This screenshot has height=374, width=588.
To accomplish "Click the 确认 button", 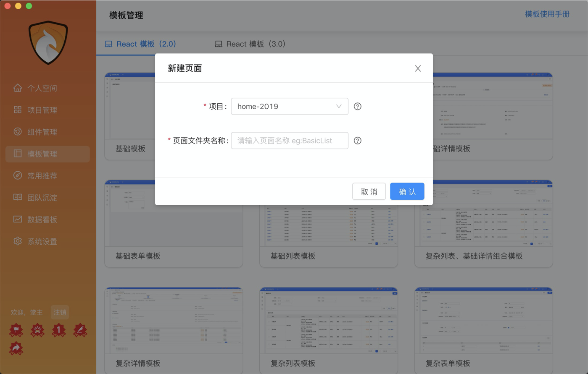I will (407, 191).
